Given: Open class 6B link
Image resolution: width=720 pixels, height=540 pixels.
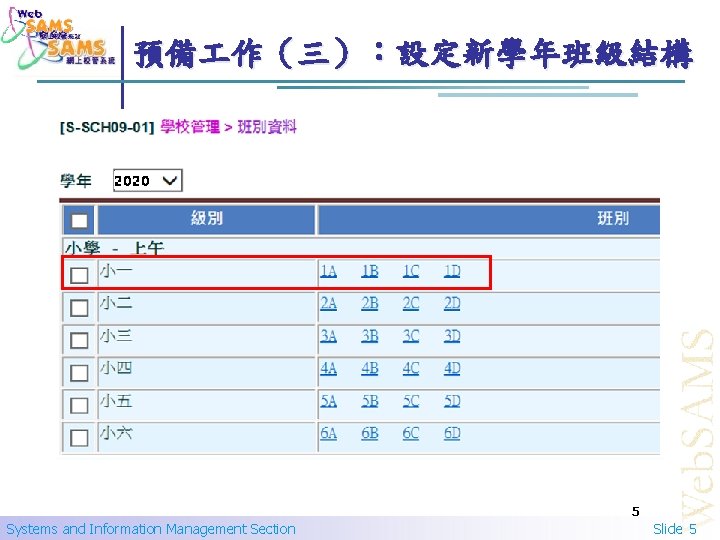Looking at the screenshot, I should click(370, 434).
